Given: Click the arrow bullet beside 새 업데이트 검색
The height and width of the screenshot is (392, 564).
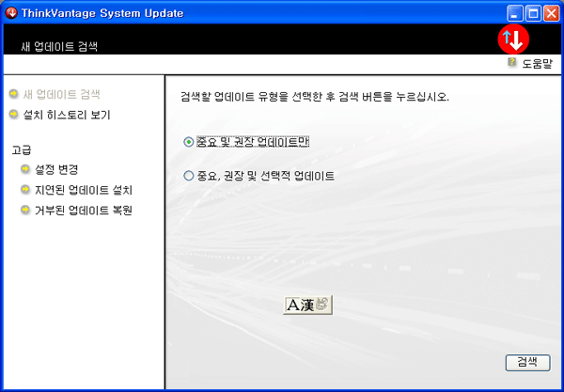Looking at the screenshot, I should pos(14,94).
